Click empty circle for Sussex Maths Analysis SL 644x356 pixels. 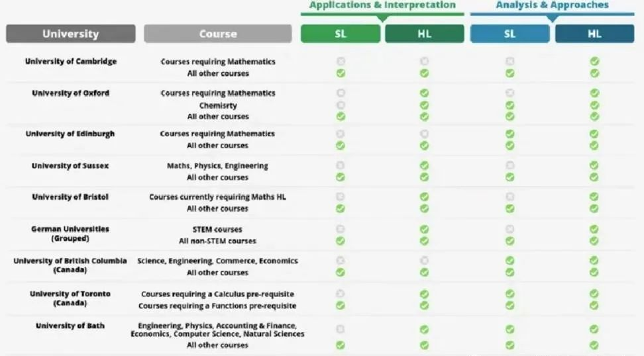coord(510,165)
